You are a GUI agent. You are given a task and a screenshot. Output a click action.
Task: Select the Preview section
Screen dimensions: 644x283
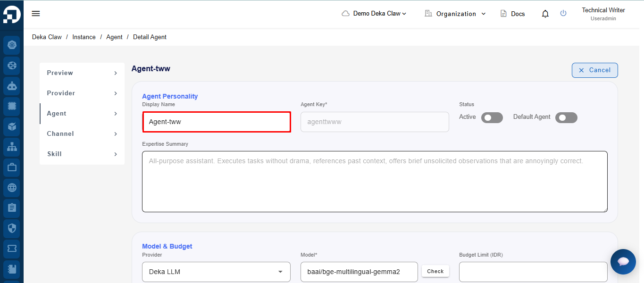(x=82, y=73)
